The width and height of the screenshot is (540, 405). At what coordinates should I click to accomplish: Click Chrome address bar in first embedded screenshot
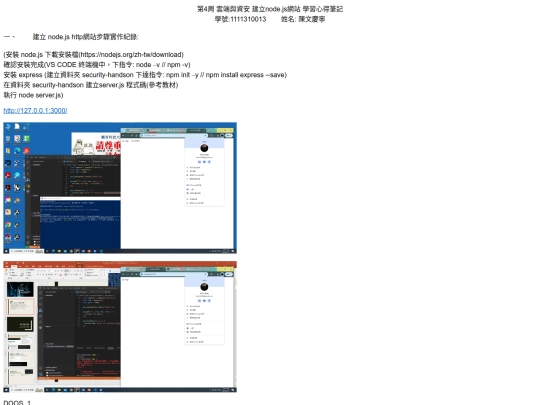pos(174,135)
